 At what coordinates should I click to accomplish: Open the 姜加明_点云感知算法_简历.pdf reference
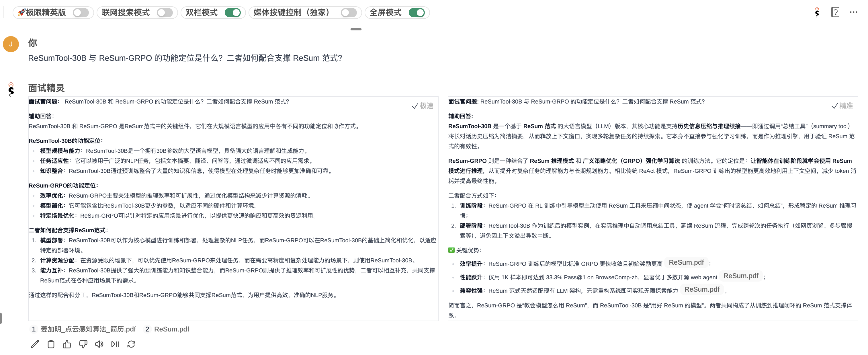tap(88, 329)
